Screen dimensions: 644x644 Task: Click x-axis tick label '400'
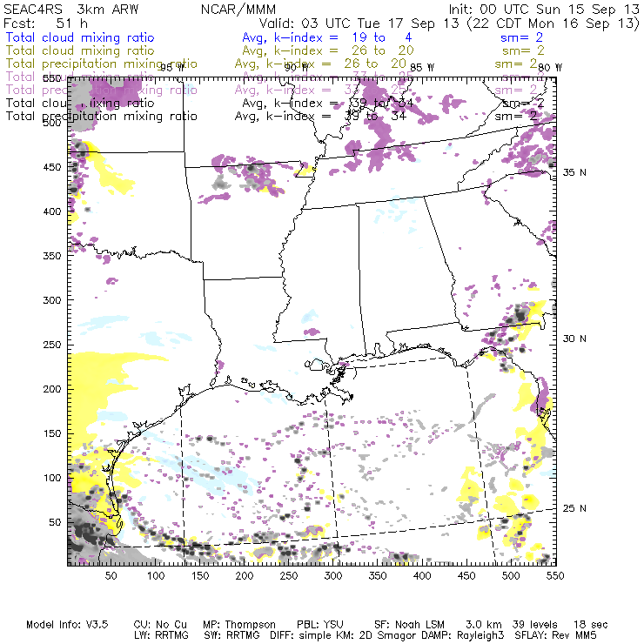point(422,576)
